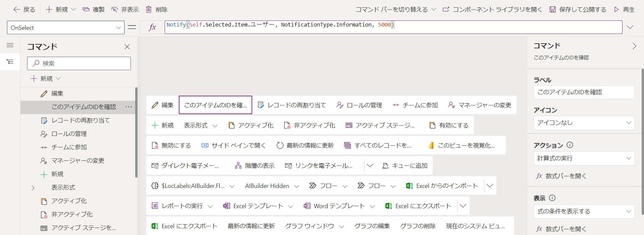The width and height of the screenshot is (644, 235).
Task: Click the 削除 trash icon
Action: (x=149, y=9)
